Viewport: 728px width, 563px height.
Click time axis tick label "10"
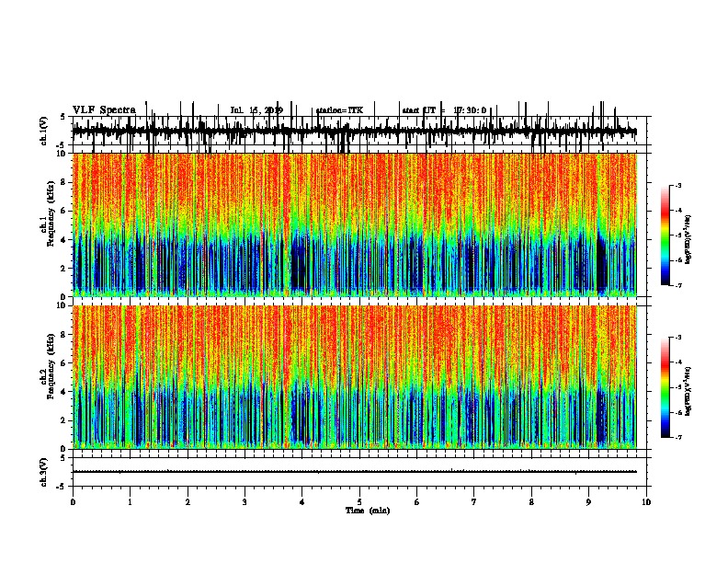pos(646,502)
